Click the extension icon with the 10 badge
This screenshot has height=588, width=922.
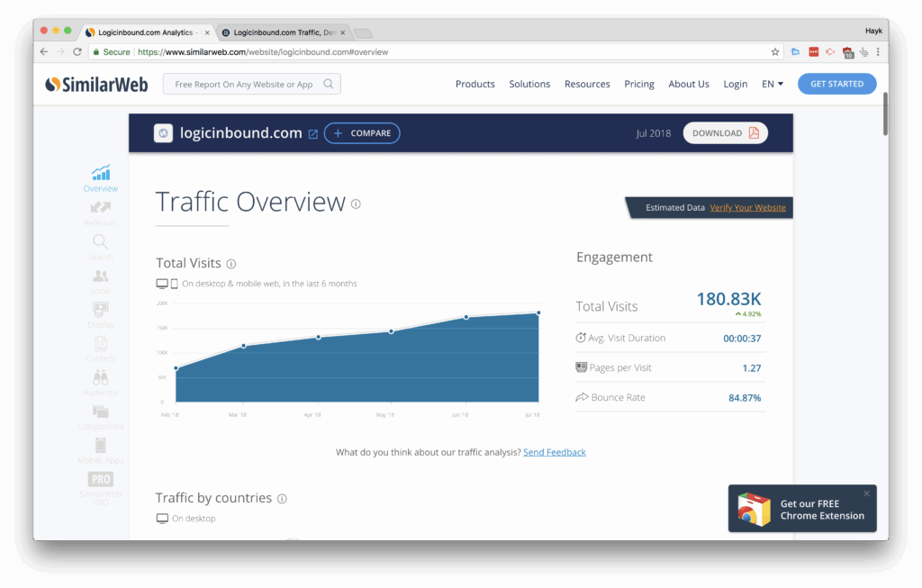click(x=848, y=52)
